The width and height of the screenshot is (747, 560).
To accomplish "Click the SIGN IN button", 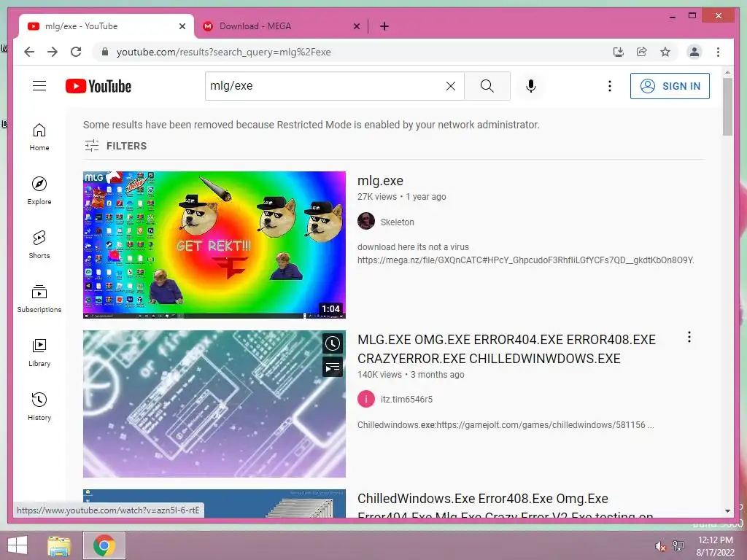I will (670, 86).
